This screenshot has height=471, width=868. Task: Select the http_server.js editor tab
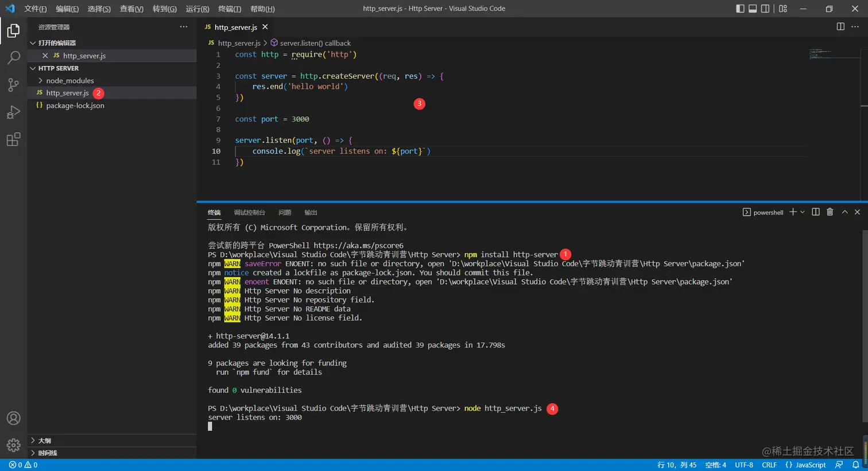[x=236, y=27]
